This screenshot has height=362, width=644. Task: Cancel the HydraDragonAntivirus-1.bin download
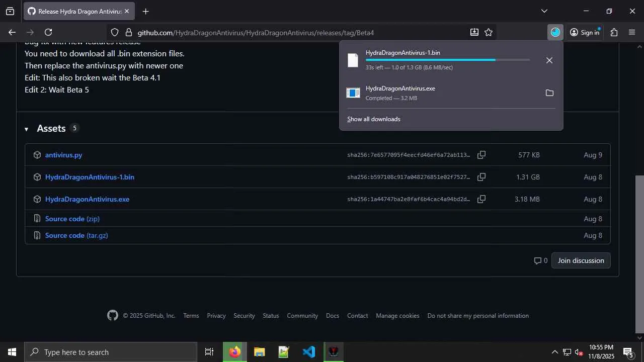click(x=549, y=60)
